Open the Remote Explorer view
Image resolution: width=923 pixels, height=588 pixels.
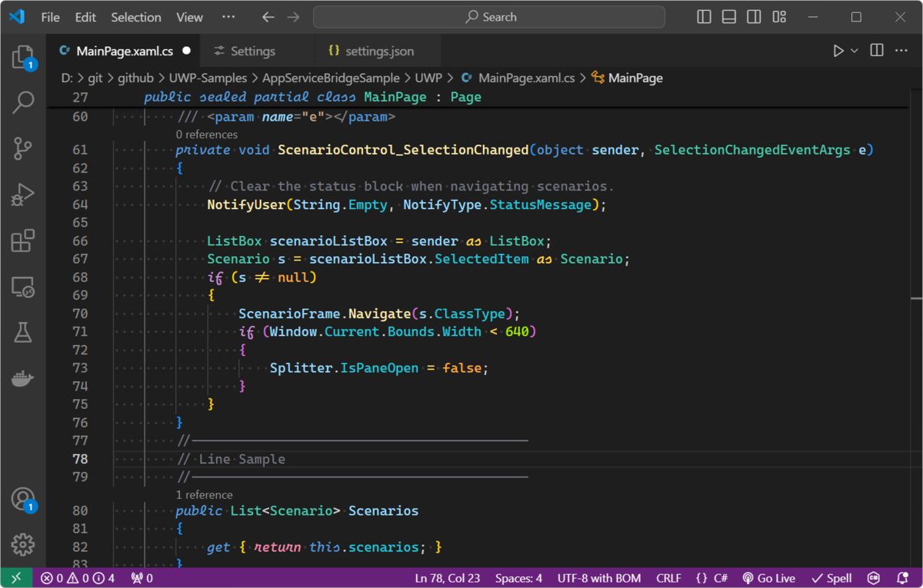[23, 287]
